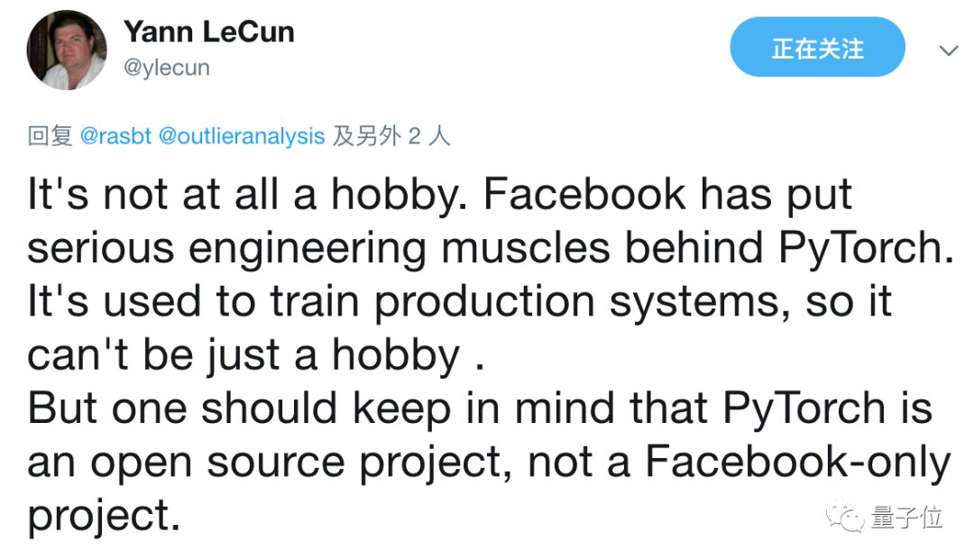Select the line starting "It's not at all"
This screenshot has width=974, height=560.
coord(439,196)
